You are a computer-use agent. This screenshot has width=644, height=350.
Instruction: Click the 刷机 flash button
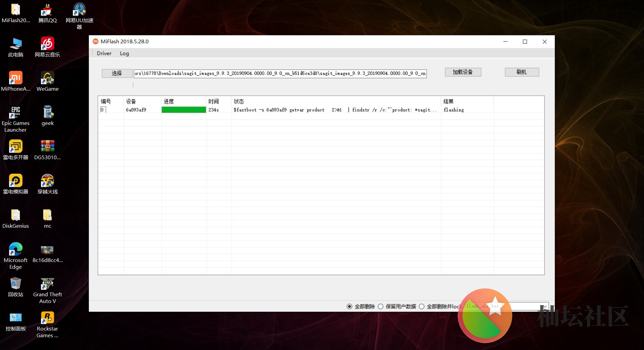tap(522, 72)
